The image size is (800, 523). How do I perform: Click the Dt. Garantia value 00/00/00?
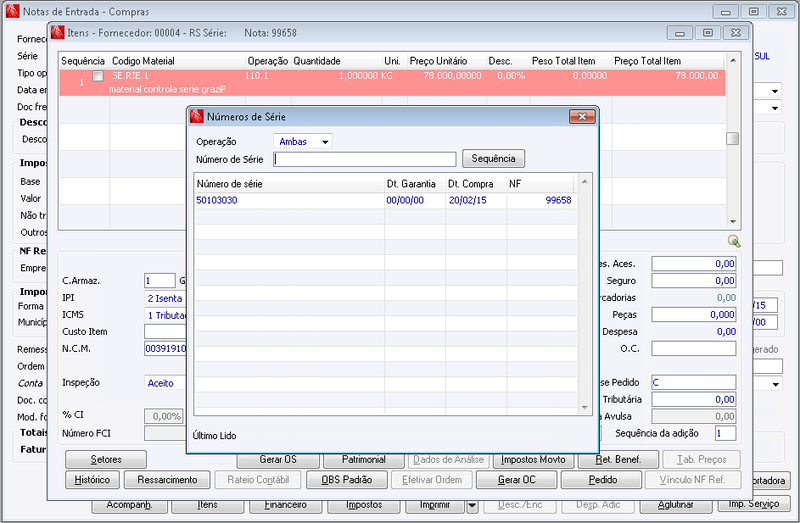[x=405, y=201]
